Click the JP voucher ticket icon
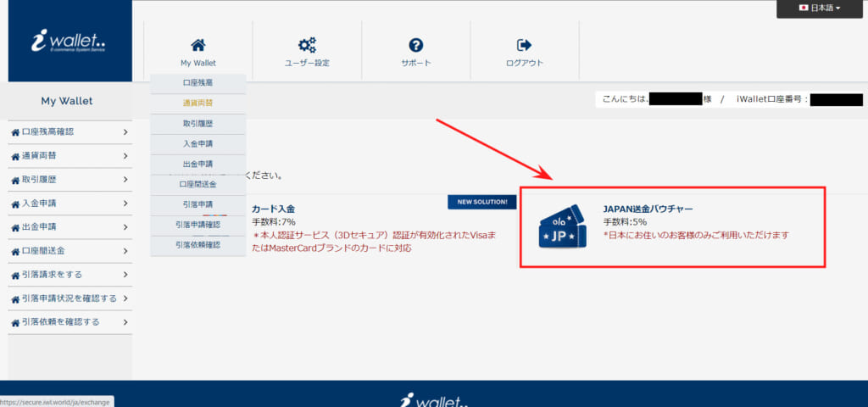 tap(563, 226)
